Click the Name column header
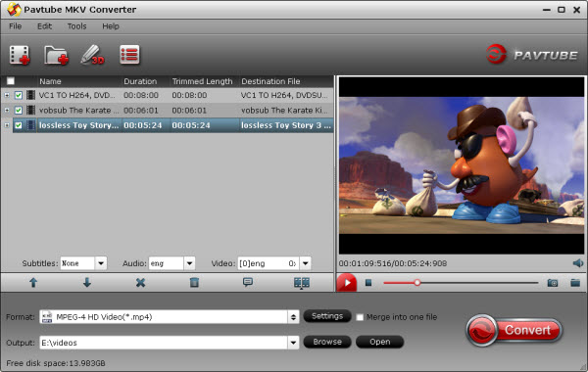Viewport: 588px width, 372px height. pos(50,81)
